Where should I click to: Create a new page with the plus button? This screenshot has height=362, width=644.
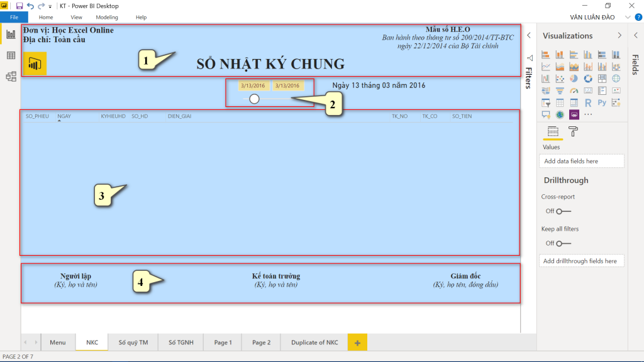357,342
